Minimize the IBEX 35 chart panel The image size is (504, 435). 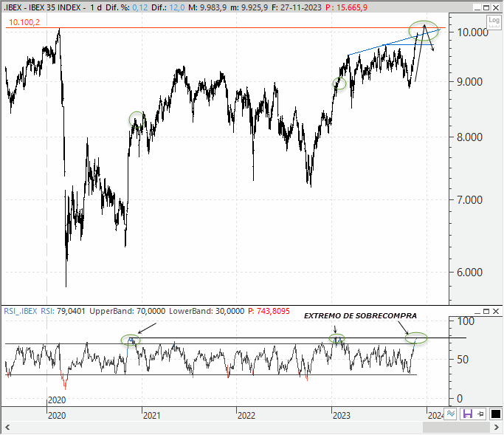[477, 7]
